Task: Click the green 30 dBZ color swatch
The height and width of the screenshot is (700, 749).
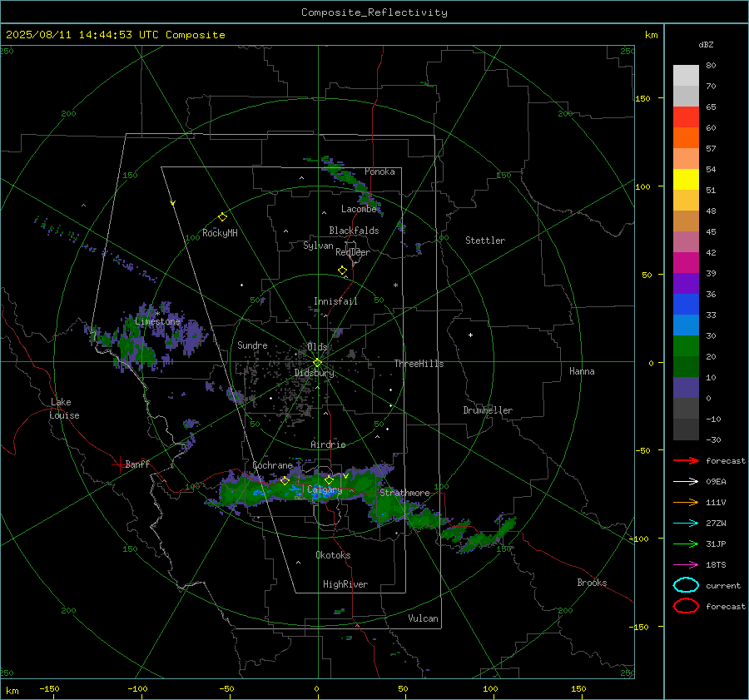Action: [686, 346]
